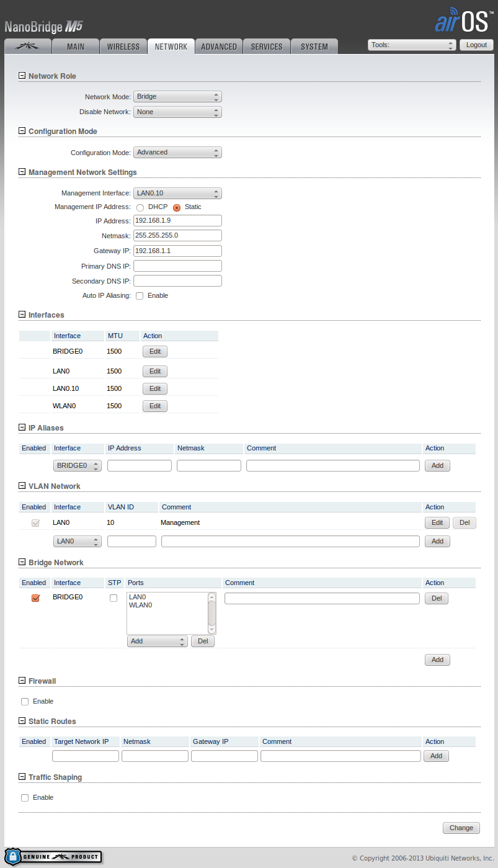The height and width of the screenshot is (868, 498).
Task: Open the Network Mode dropdown
Action: pos(177,97)
